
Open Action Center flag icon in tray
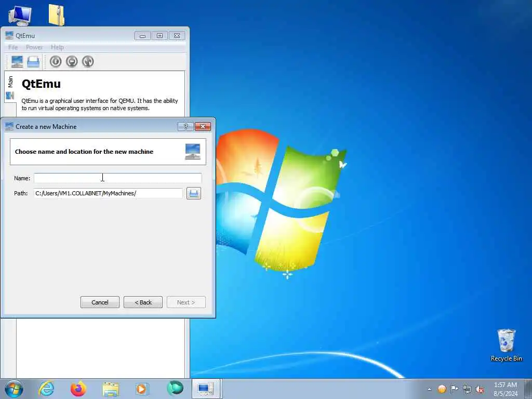[454, 389]
